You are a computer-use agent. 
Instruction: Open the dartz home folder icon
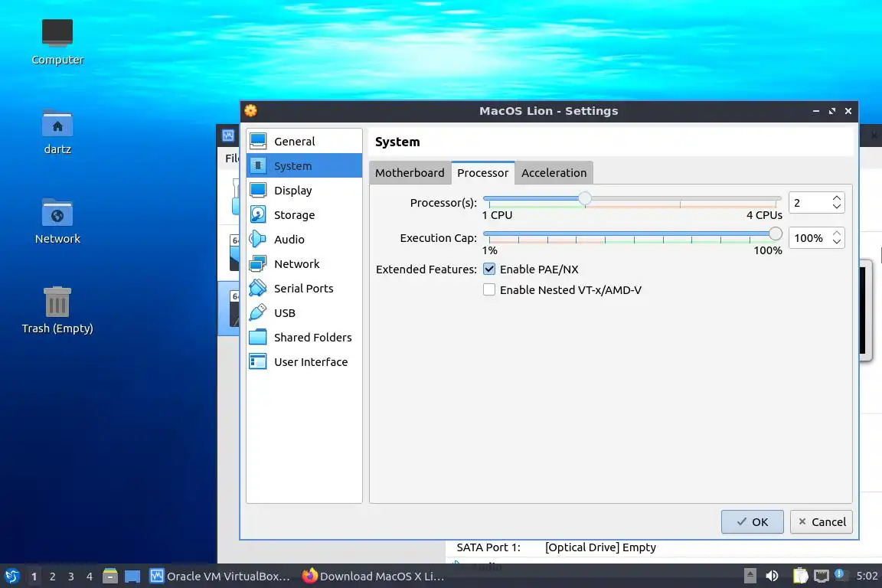(57, 123)
